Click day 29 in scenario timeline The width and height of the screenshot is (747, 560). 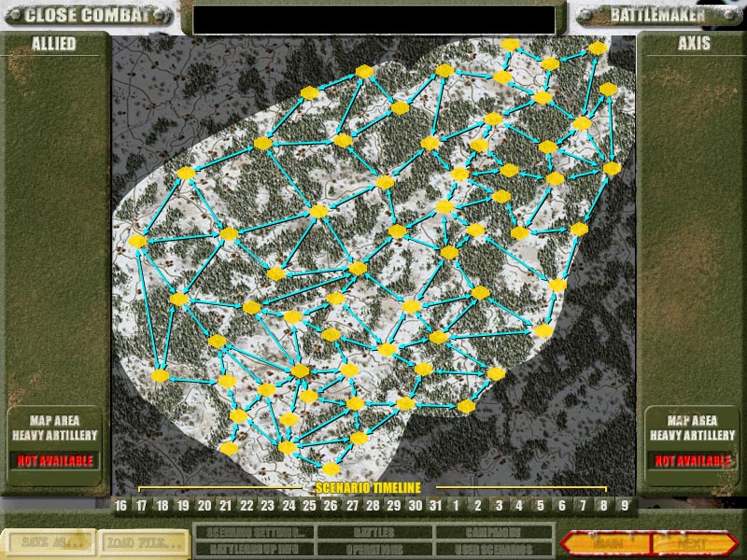click(393, 506)
